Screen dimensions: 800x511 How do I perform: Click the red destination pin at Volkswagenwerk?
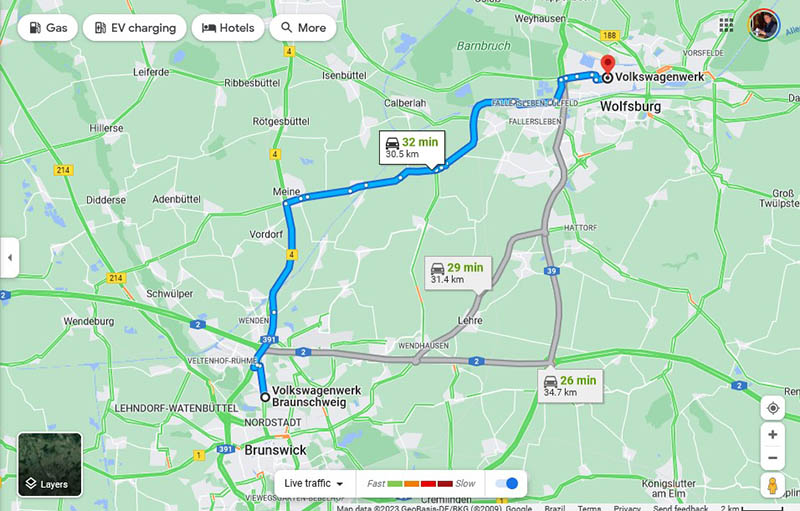click(x=607, y=65)
